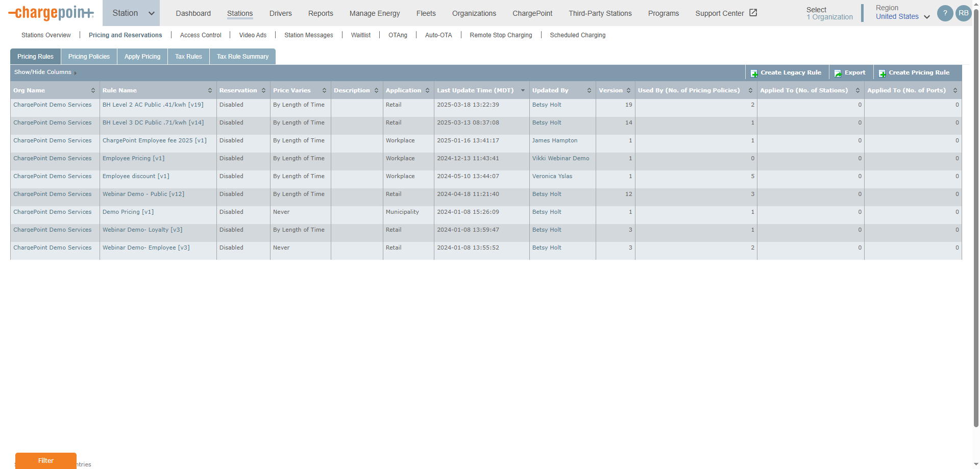Viewport: 980px width, 469px height.
Task: Click Updated By James Hampton link
Action: [x=555, y=140]
